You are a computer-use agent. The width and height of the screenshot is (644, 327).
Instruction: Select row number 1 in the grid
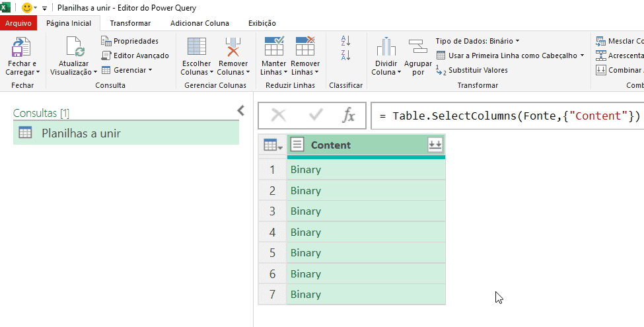pos(272,170)
